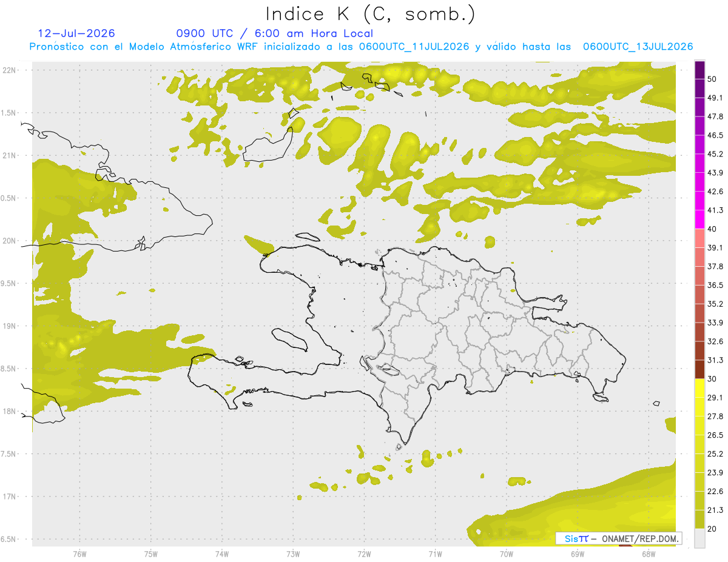Viewport: 728px width, 562px height.
Task: Click the longitude label "69W"
Action: point(577,554)
